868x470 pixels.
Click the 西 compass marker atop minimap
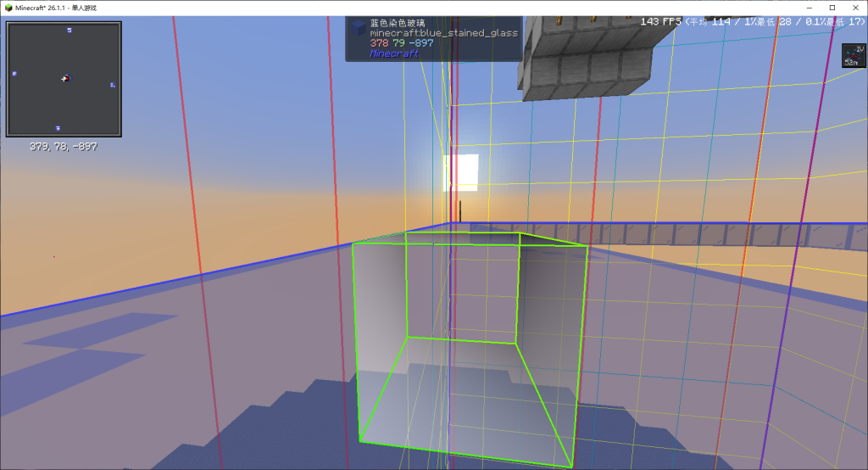click(70, 30)
